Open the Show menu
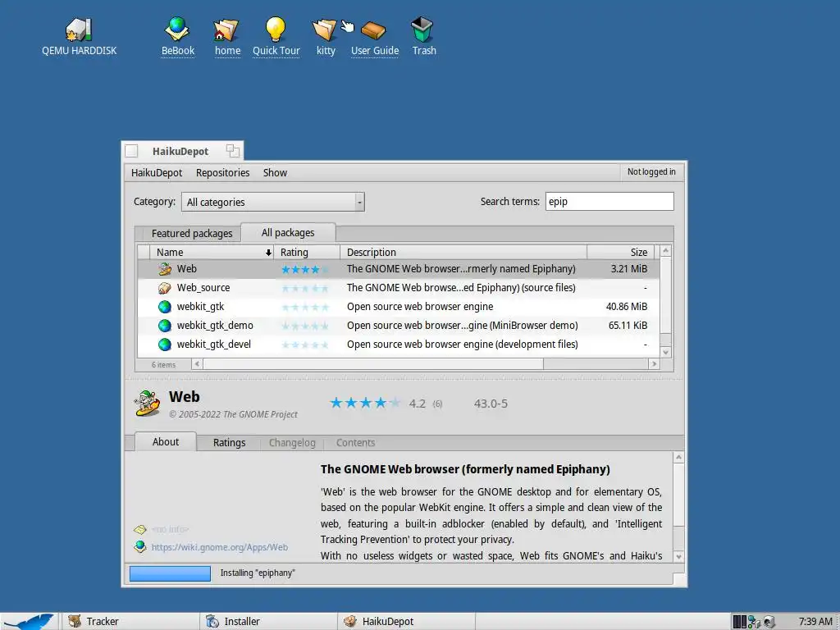This screenshot has width=840, height=630. (x=275, y=172)
